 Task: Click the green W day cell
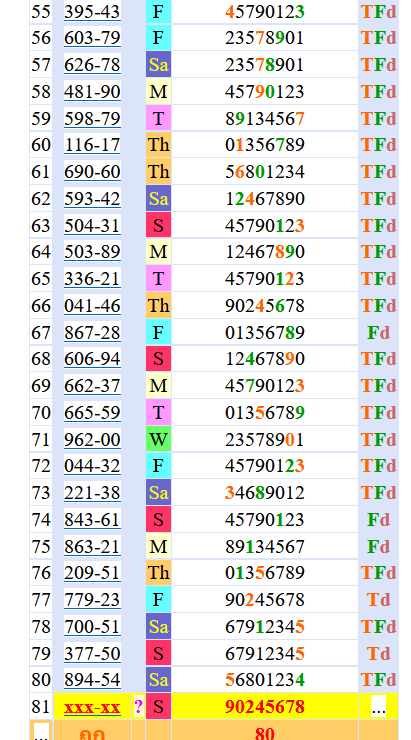(x=158, y=439)
